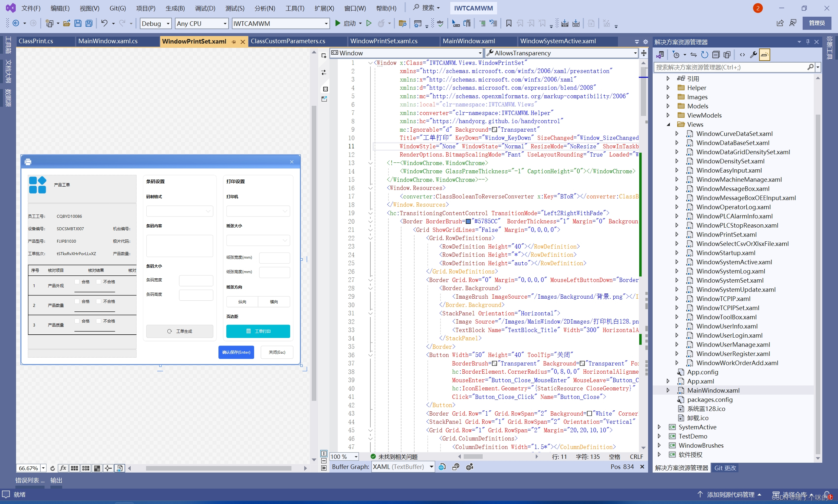Viewport: 838px width, 504px height.
Task: Toggle the show snap grid button
Action: coord(74,468)
